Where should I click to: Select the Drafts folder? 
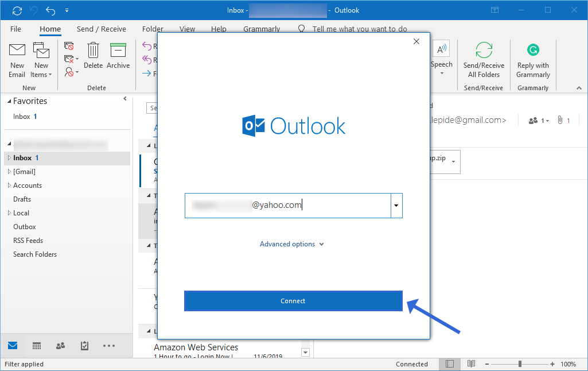coord(22,199)
